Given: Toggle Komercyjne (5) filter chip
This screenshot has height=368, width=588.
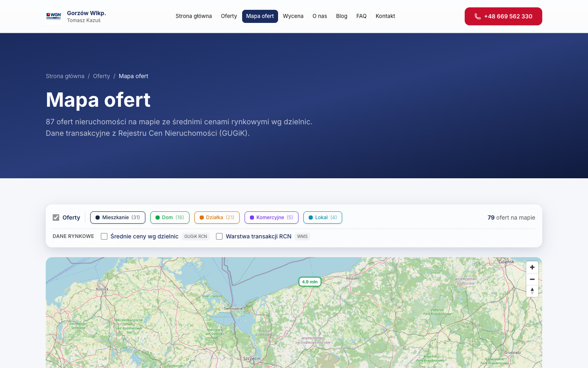Looking at the screenshot, I should coord(272,218).
